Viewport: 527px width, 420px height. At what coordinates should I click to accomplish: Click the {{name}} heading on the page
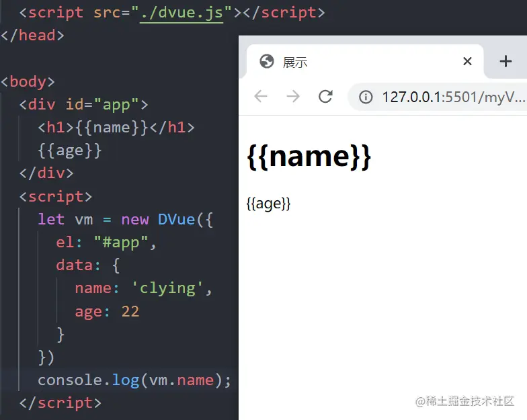[x=309, y=157]
